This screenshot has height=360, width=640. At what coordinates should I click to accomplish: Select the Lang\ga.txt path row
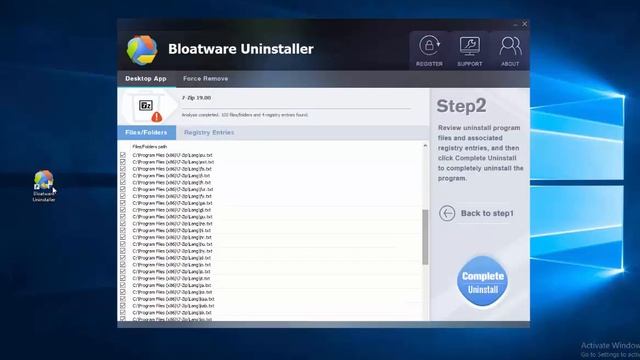(x=172, y=203)
